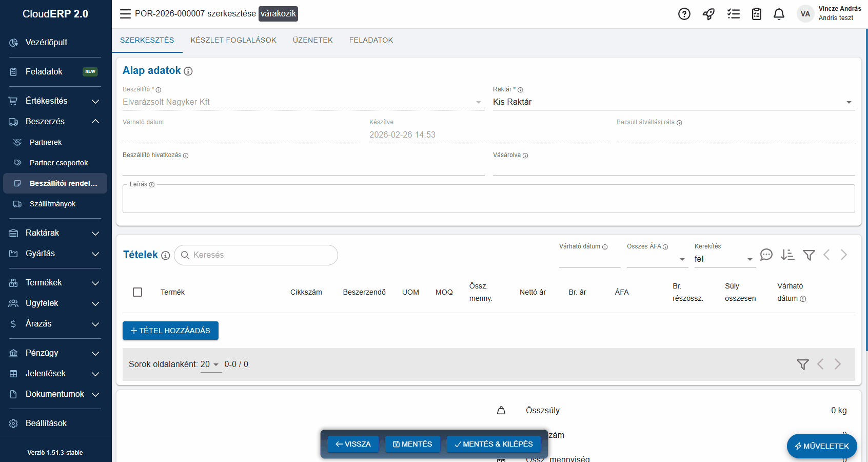
Task: Open the clipboard icon in header
Action: point(757,14)
